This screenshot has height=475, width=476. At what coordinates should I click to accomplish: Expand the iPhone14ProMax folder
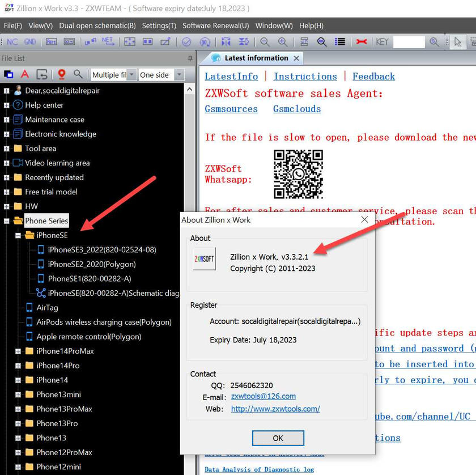pos(18,351)
